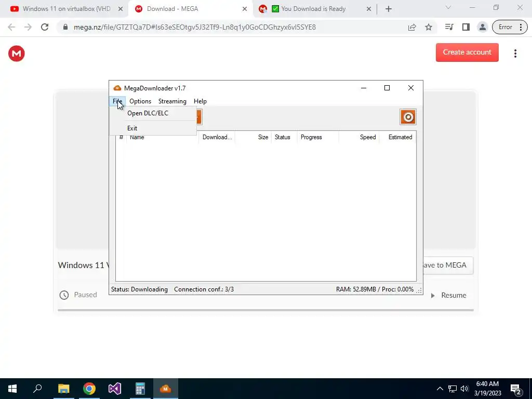Open the Options menu in MegaDownloader
This screenshot has height=399, width=532.
140,101
